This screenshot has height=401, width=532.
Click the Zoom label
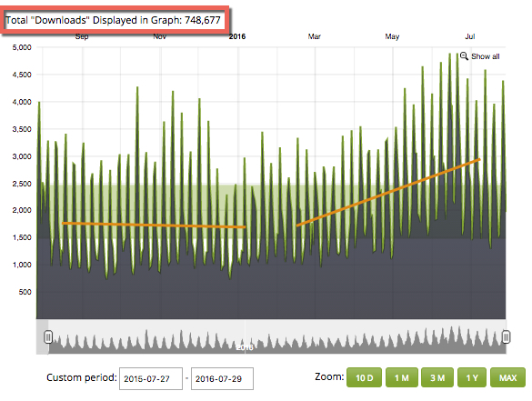329,376
